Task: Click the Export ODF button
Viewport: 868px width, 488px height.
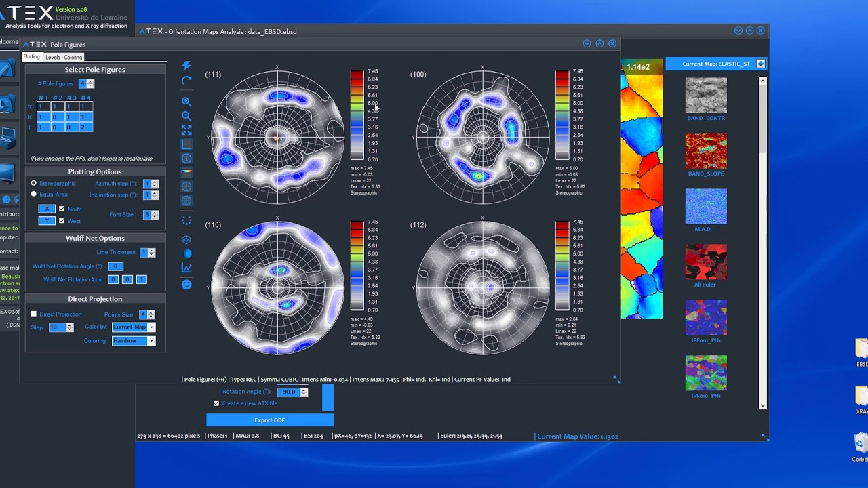Action: click(269, 420)
